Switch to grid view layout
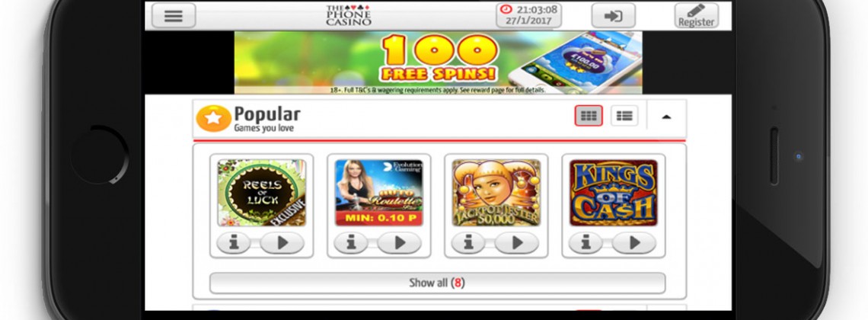868x320 pixels. click(x=589, y=116)
